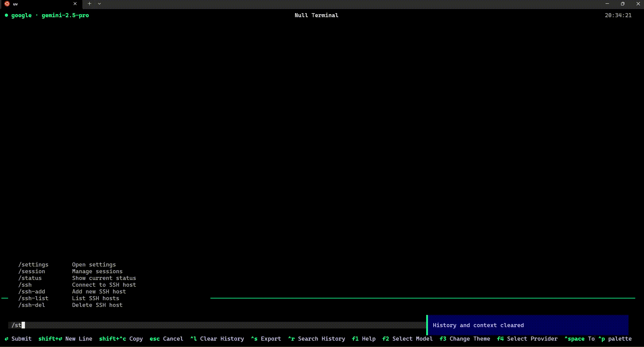The image size is (644, 347).
Task: Click the Add new SSH host description
Action: 99,291
